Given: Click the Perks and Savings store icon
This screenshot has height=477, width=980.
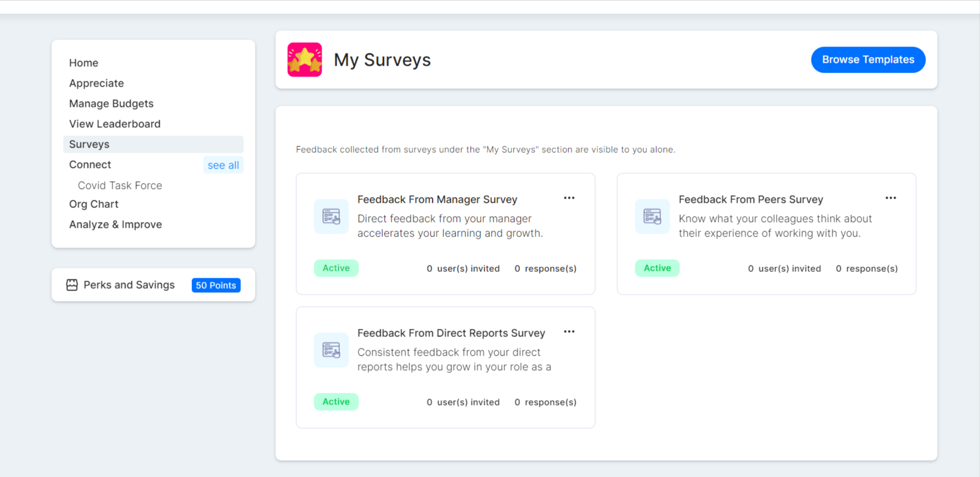Looking at the screenshot, I should pos(72,285).
